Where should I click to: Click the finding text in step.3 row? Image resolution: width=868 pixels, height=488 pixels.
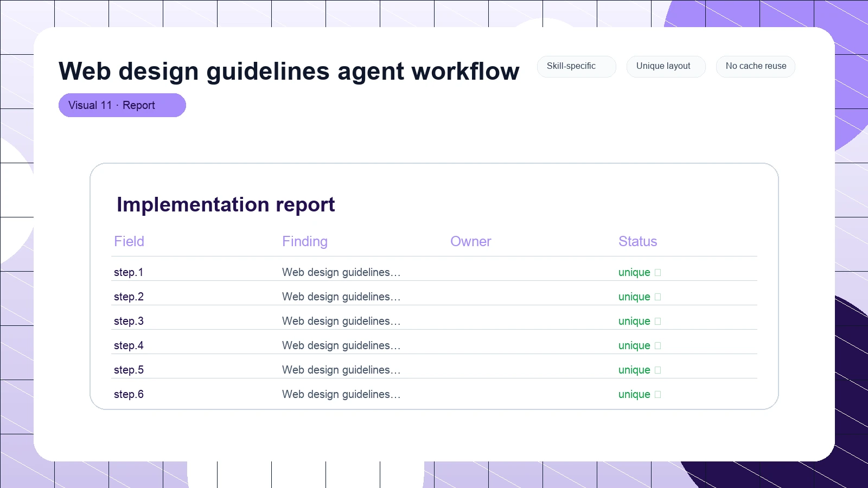tap(341, 321)
